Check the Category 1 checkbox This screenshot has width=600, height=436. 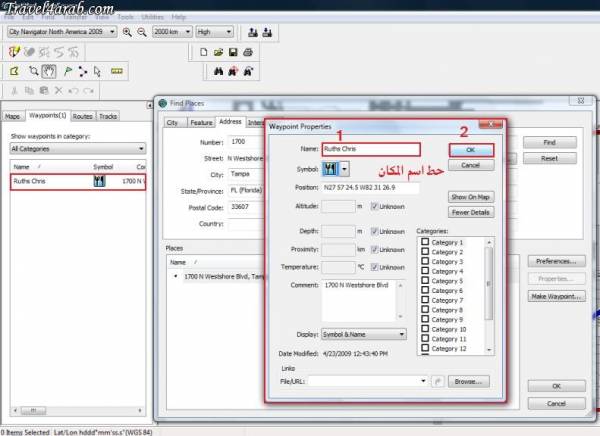pos(425,242)
